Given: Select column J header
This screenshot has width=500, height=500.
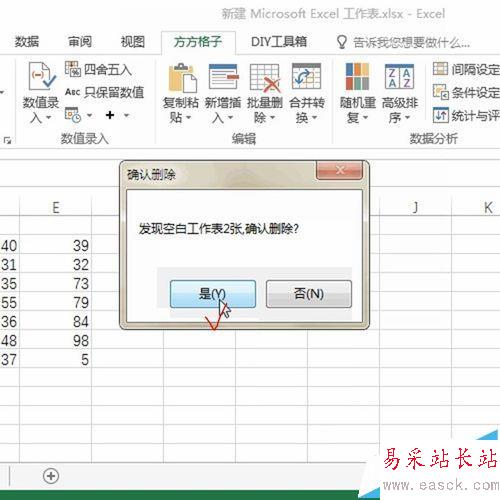Looking at the screenshot, I should tap(415, 207).
